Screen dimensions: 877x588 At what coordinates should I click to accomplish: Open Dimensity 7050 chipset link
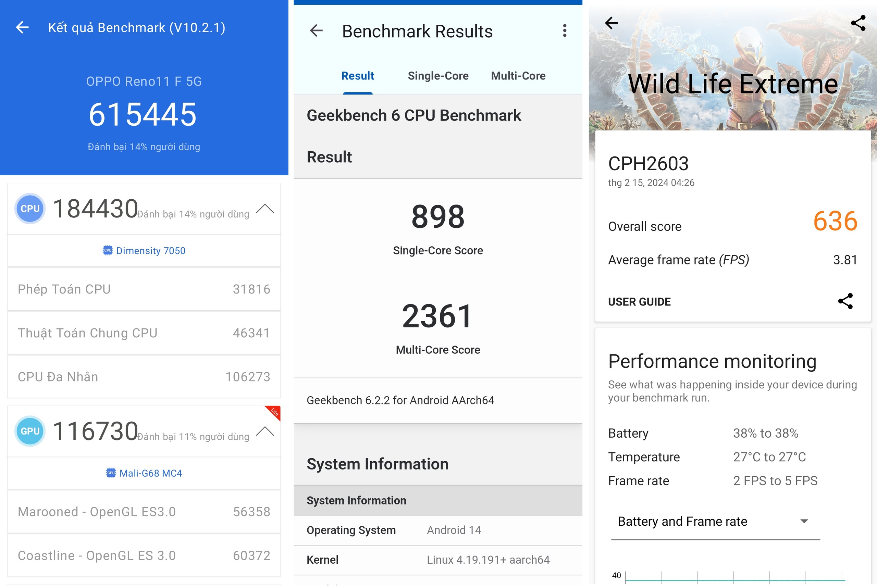click(x=144, y=251)
